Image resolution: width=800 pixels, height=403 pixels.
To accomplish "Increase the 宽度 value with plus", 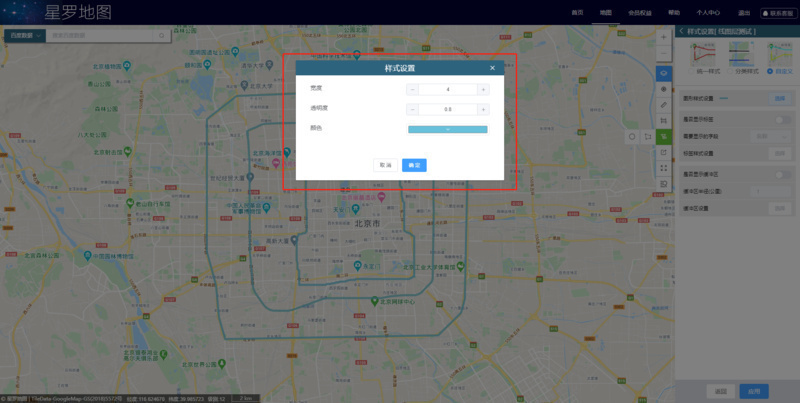I will [483, 89].
